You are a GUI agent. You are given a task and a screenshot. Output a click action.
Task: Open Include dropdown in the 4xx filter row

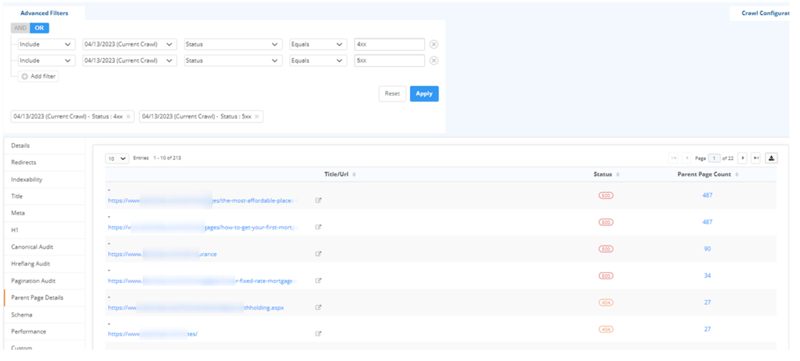pos(46,44)
